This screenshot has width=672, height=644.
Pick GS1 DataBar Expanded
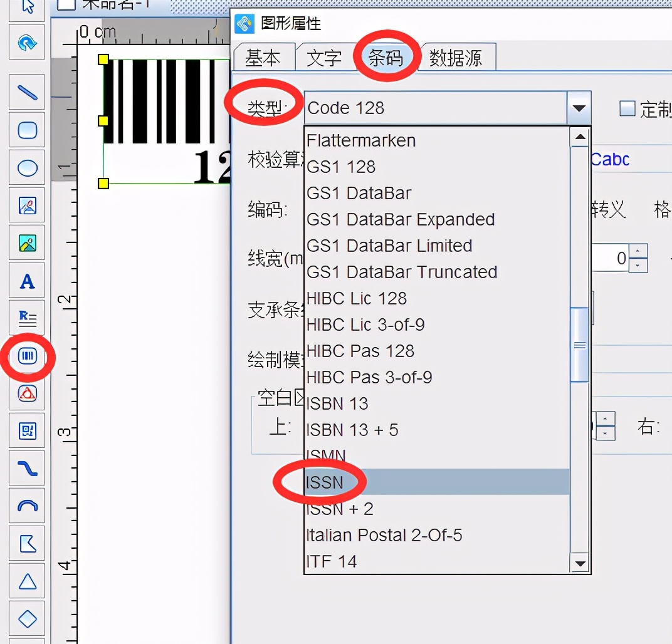click(437, 219)
